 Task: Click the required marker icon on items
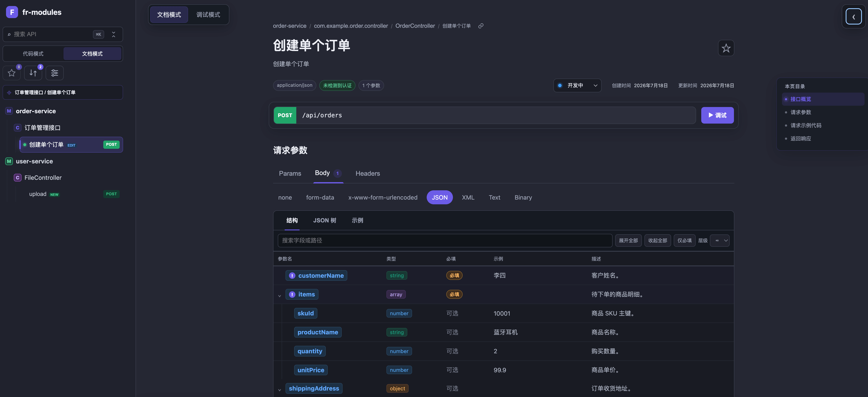pyautogui.click(x=292, y=295)
